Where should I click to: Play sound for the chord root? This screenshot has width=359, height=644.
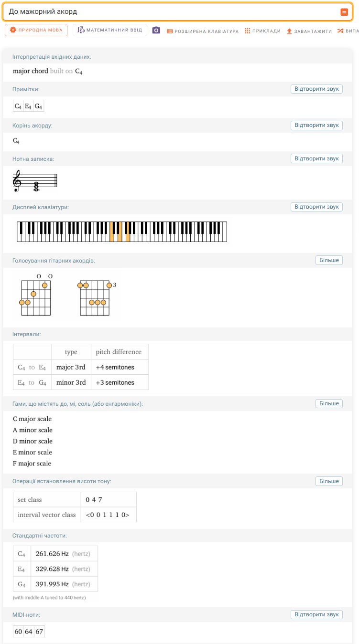point(316,125)
